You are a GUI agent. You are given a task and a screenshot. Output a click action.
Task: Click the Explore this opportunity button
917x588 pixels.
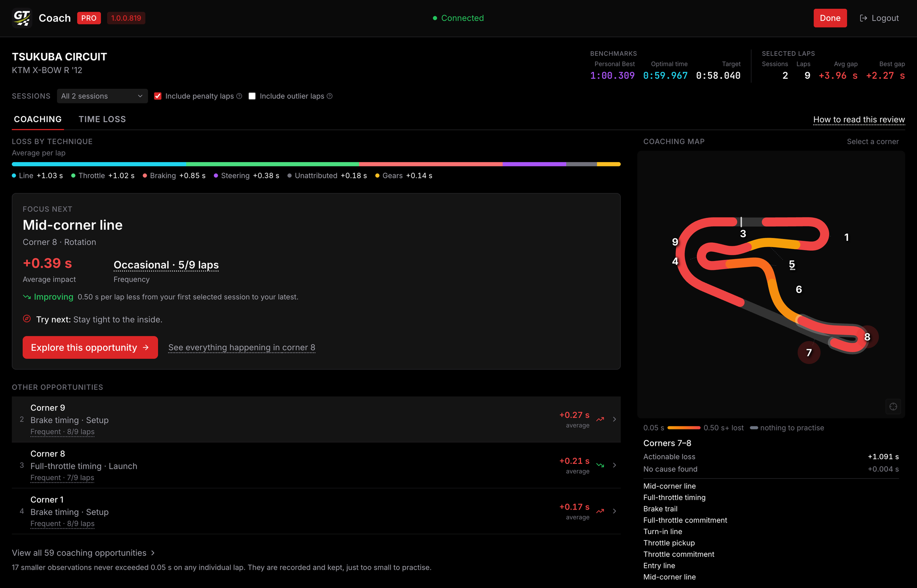point(90,348)
